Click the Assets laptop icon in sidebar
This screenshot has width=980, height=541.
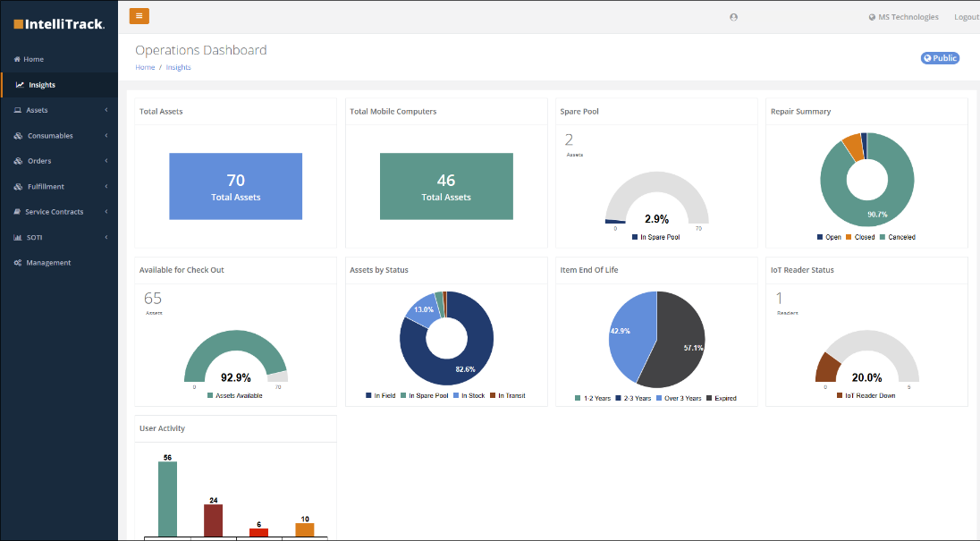[x=18, y=110]
